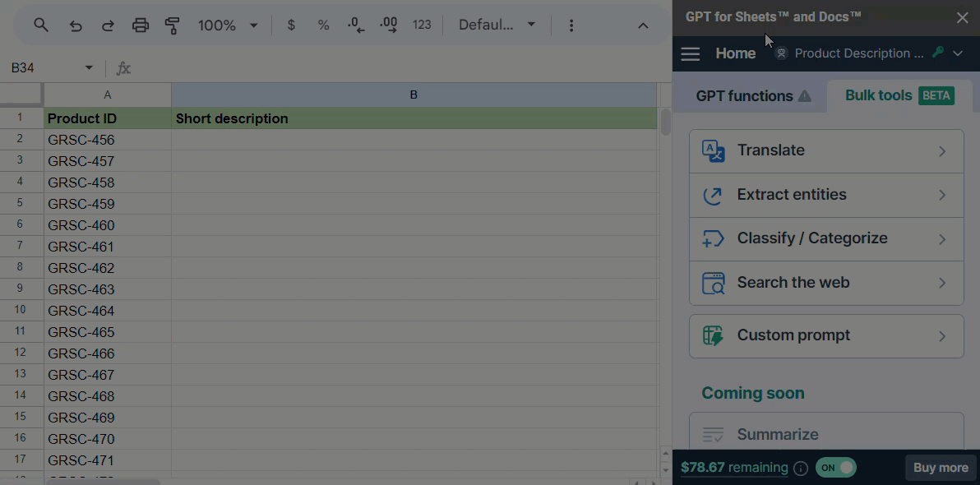
Task: Select cell GRSC-465
Action: (108, 332)
